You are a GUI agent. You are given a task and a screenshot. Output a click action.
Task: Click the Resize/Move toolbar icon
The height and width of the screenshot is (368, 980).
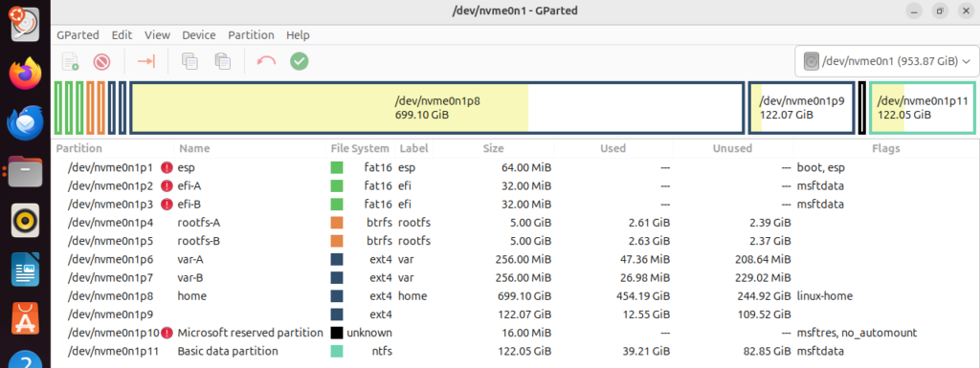click(146, 61)
